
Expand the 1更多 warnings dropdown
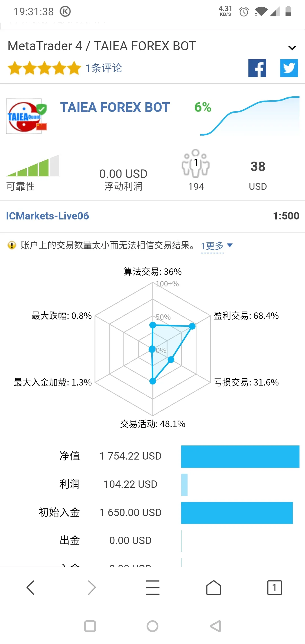click(x=217, y=246)
